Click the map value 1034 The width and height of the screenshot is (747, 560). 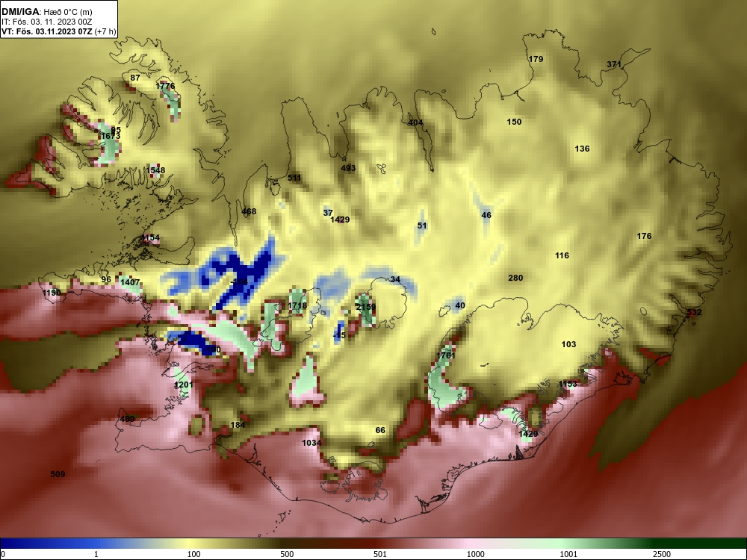pyautogui.click(x=311, y=443)
